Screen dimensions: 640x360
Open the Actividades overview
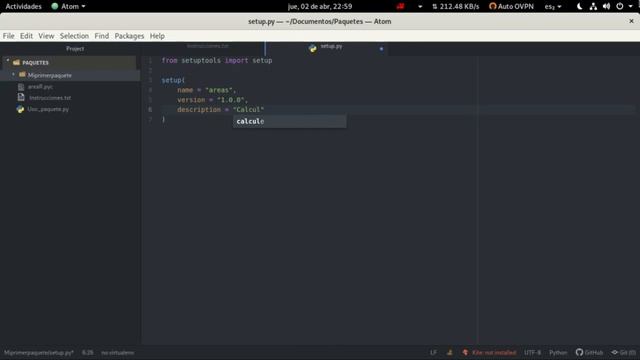[x=23, y=7]
